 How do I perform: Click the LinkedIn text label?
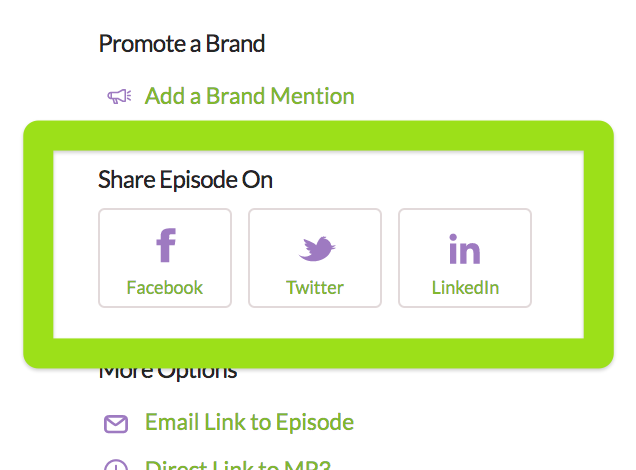click(465, 288)
